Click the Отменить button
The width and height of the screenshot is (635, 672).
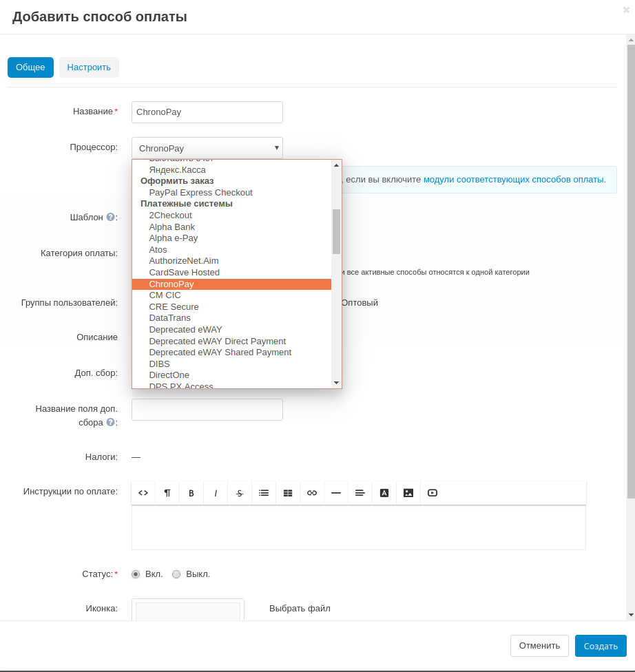click(539, 646)
